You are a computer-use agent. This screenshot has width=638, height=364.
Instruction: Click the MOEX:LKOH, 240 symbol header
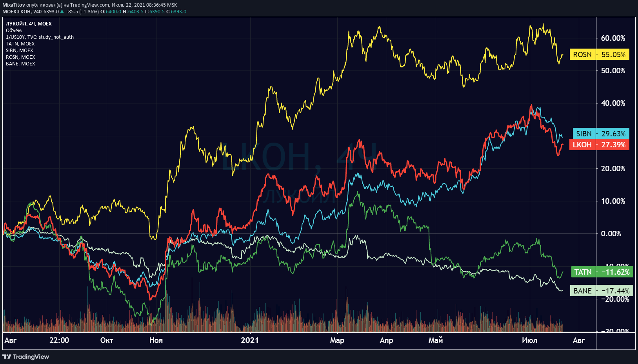(22, 12)
